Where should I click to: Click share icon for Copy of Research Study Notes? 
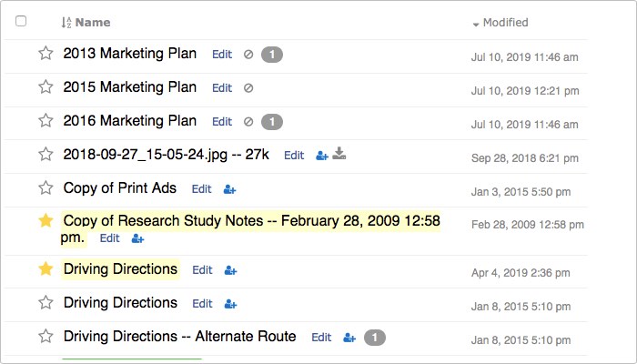point(137,238)
